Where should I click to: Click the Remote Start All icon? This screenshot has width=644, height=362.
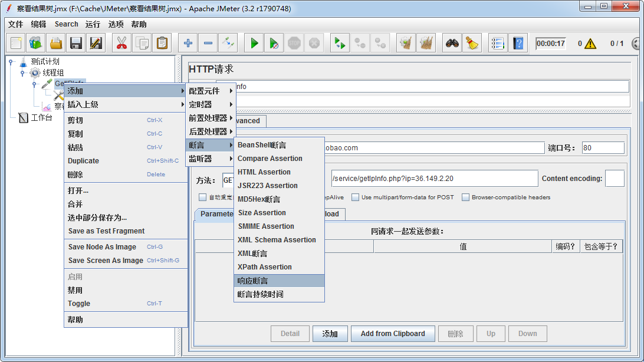click(340, 43)
